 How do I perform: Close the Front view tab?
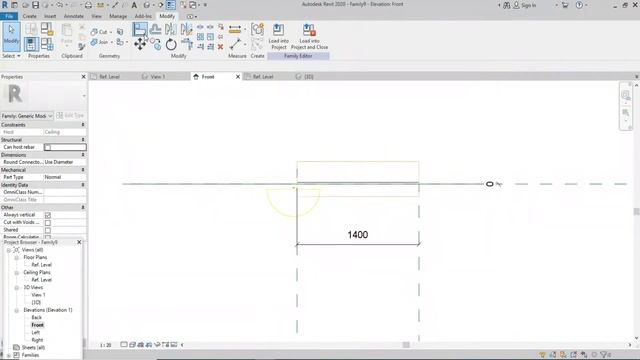coord(238,77)
